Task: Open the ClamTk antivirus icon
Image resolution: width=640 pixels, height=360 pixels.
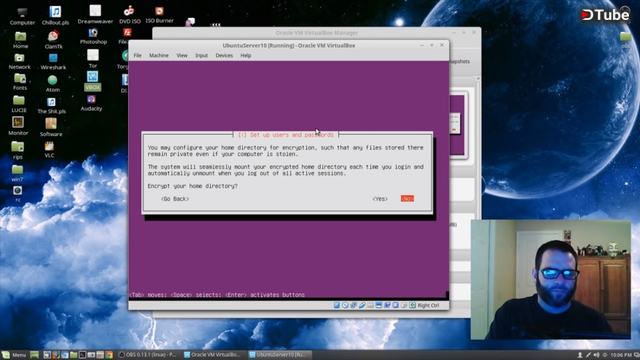Action: point(53,40)
